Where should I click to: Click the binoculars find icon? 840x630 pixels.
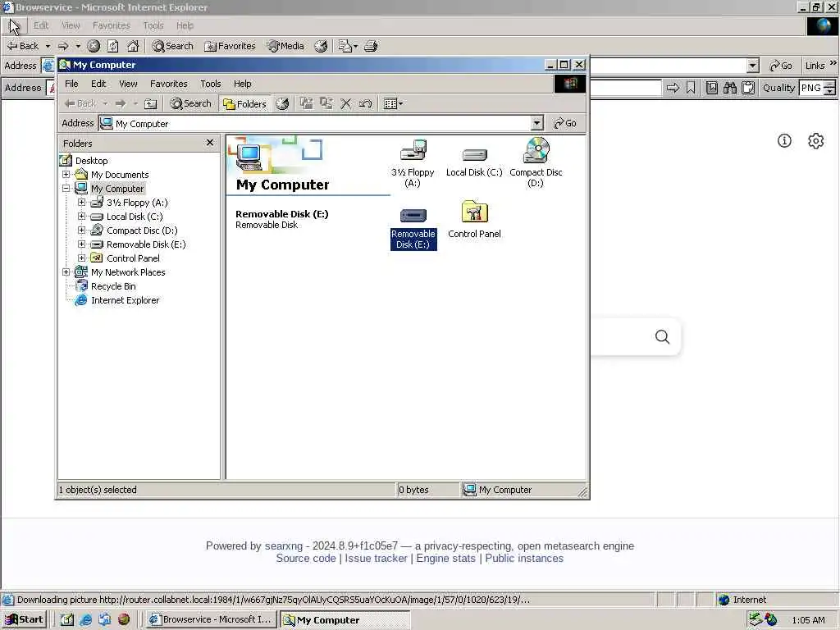[x=730, y=88]
